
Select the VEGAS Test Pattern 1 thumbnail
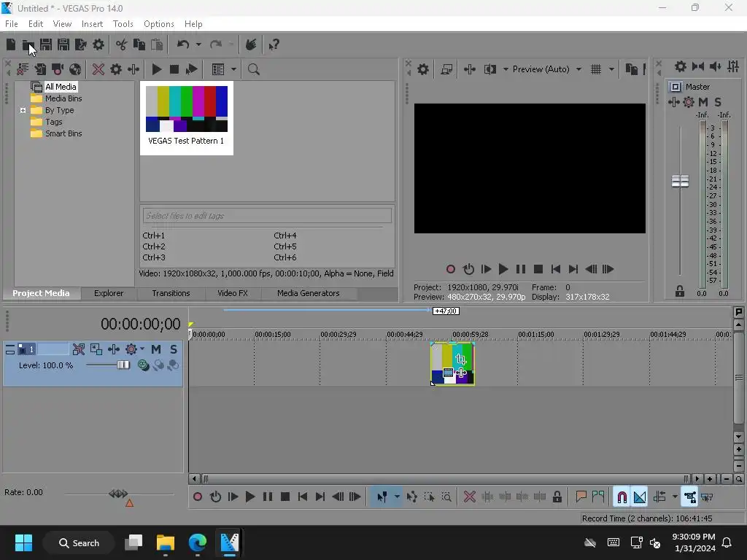point(186,117)
